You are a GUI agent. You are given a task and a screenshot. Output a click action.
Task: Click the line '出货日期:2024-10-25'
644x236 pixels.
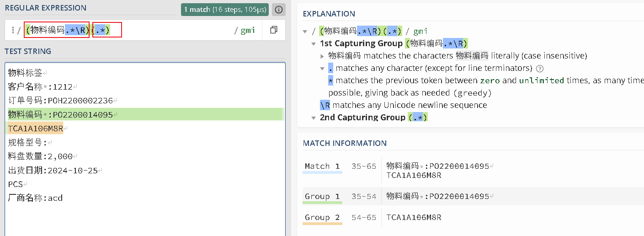pyautogui.click(x=55, y=171)
